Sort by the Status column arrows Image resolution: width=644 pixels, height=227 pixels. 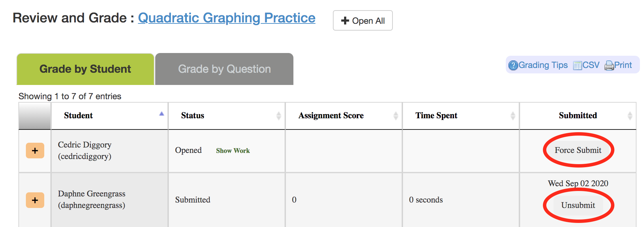[x=279, y=116]
